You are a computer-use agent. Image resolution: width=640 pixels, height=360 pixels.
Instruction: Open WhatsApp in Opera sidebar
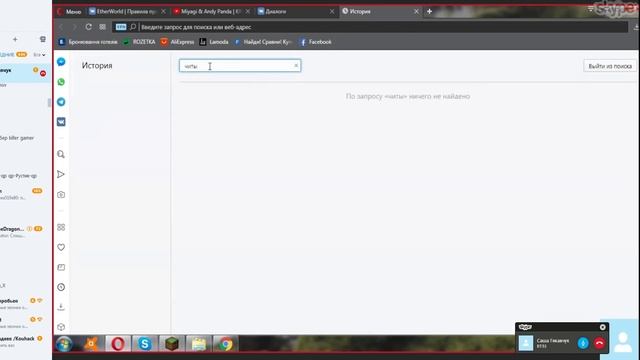tap(61, 82)
